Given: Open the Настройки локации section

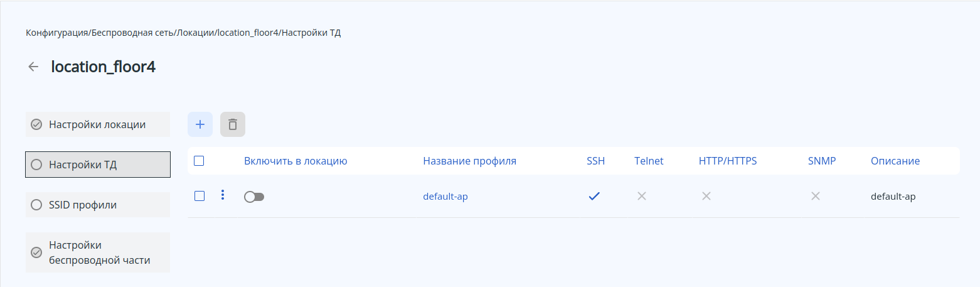Looking at the screenshot, I should [x=97, y=124].
